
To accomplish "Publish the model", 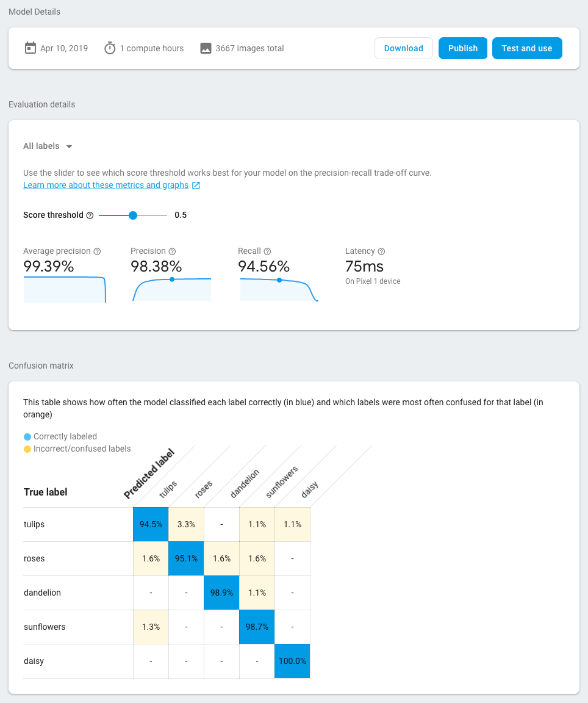I will click(463, 48).
